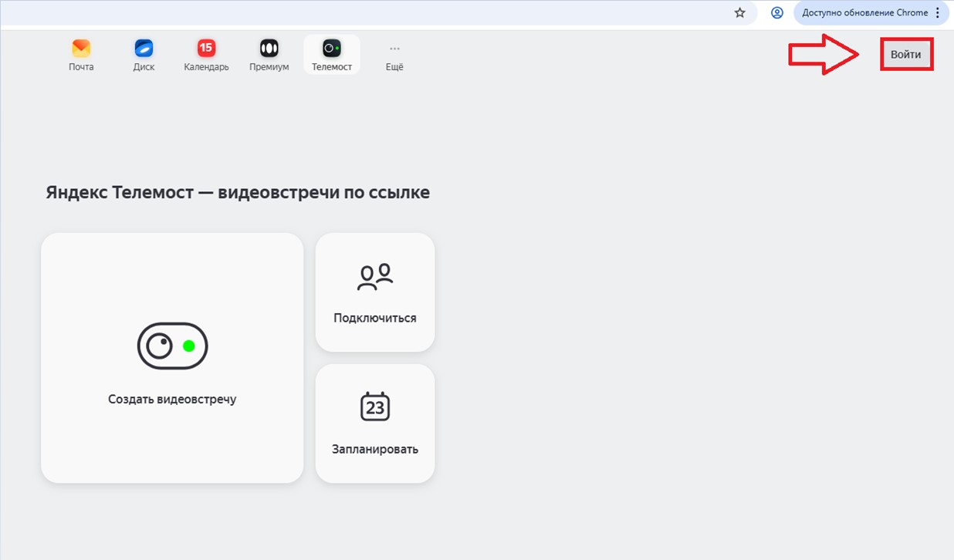
Task: Bookmark this page with the star icon
Action: [740, 12]
